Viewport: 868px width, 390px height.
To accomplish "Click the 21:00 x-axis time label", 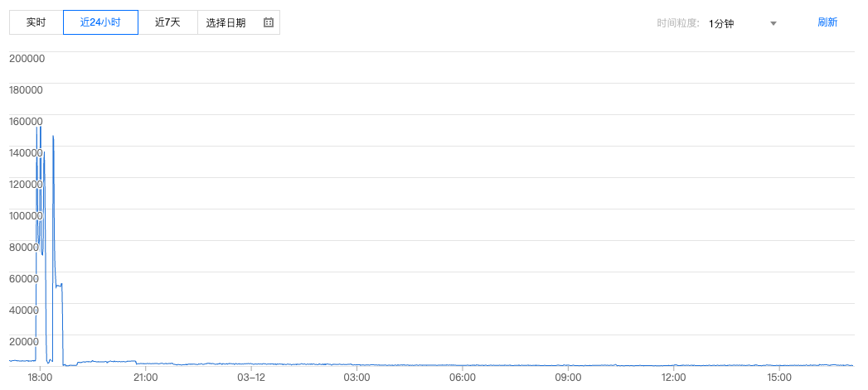I will 146,378.
